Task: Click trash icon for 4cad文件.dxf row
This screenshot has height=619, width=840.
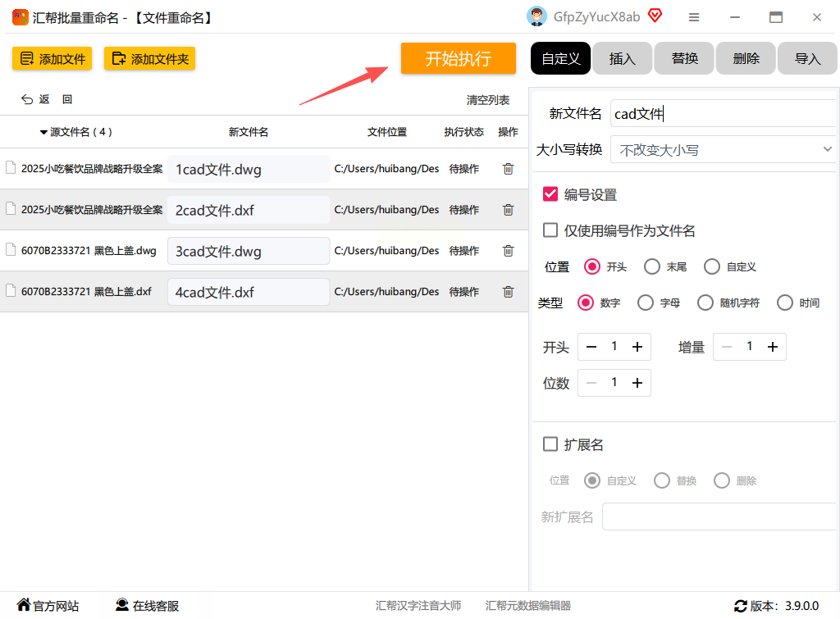Action: click(508, 292)
